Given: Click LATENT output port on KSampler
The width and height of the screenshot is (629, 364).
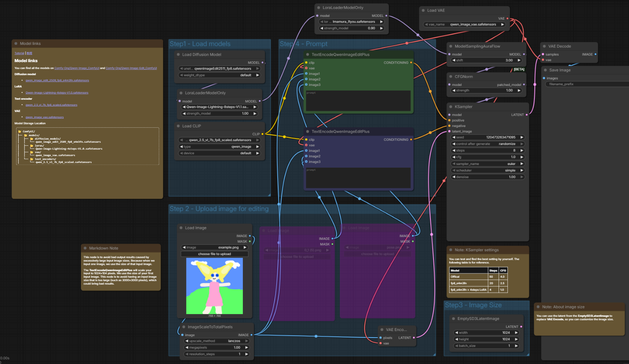Looking at the screenshot, I should click(527, 115).
